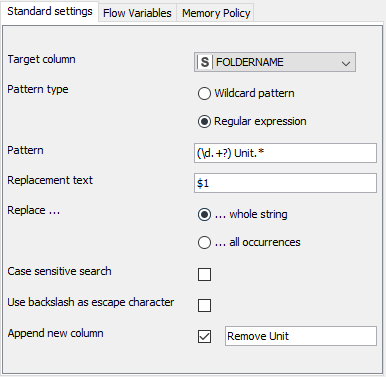Tick Use backslash as escape character checkbox
The height and width of the screenshot is (377, 386).
[x=204, y=305]
